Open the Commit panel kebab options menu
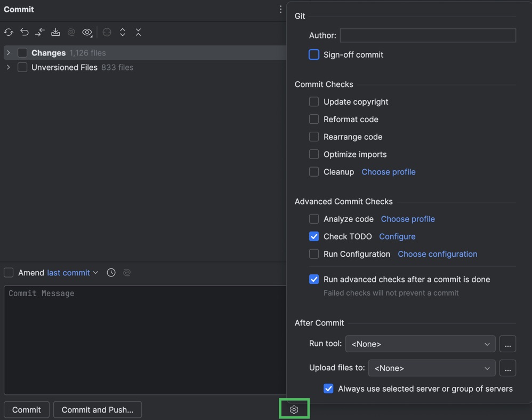This screenshot has height=420, width=532. pyautogui.click(x=280, y=9)
